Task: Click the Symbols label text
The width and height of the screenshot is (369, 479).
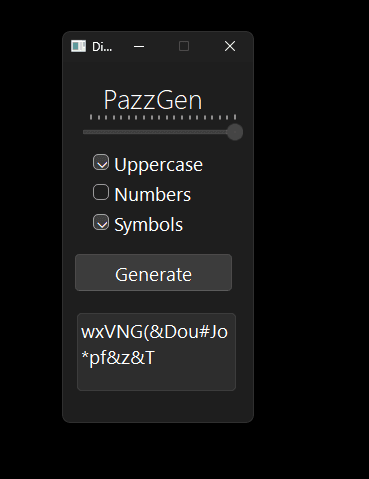Action: (x=148, y=225)
